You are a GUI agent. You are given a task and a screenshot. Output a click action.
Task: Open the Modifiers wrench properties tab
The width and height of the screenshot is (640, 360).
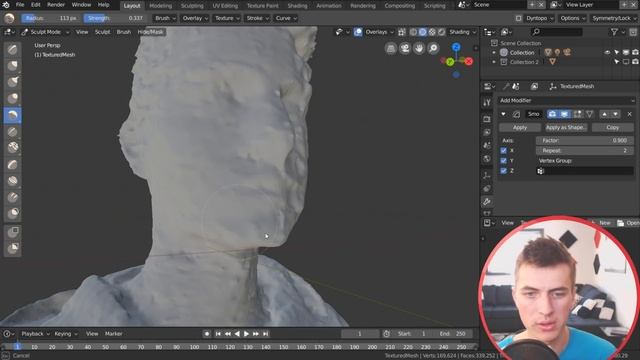click(x=487, y=202)
